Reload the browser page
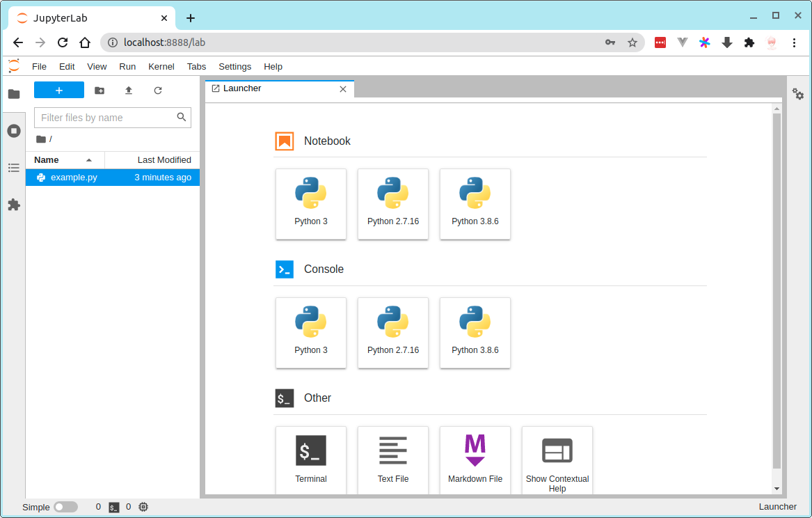 tap(63, 42)
